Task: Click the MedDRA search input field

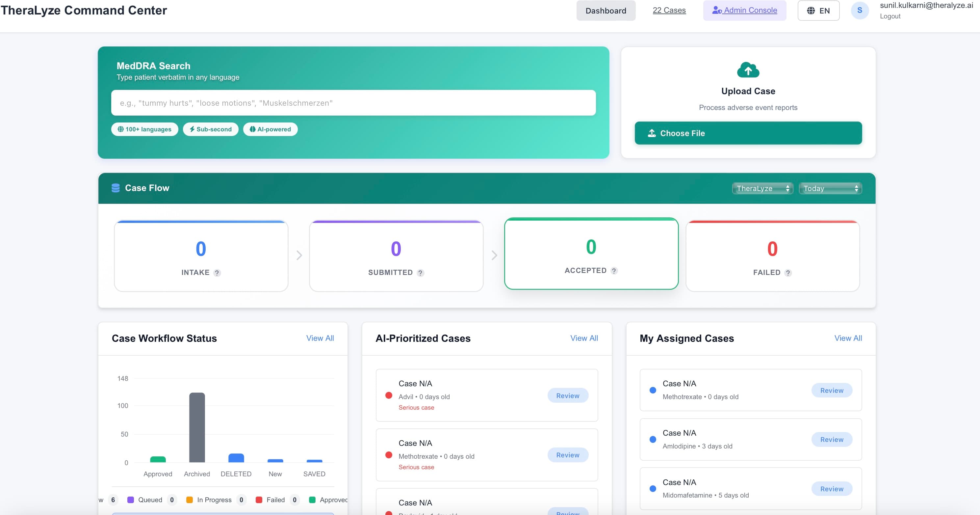Action: [x=353, y=103]
